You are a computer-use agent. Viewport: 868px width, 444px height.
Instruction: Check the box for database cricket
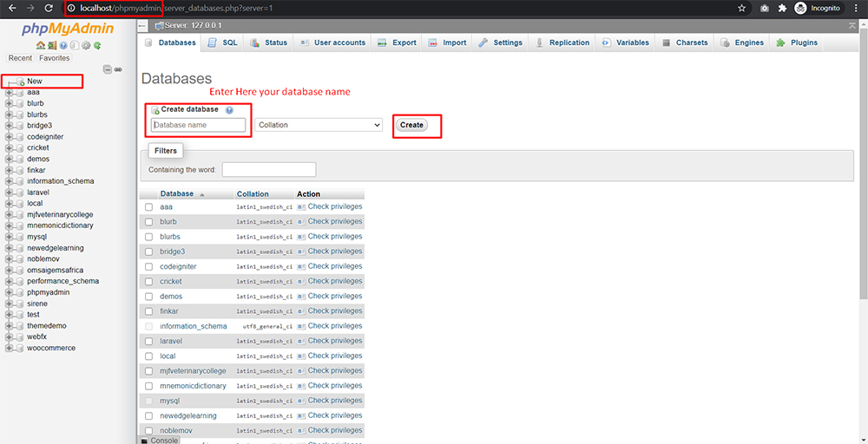click(149, 282)
